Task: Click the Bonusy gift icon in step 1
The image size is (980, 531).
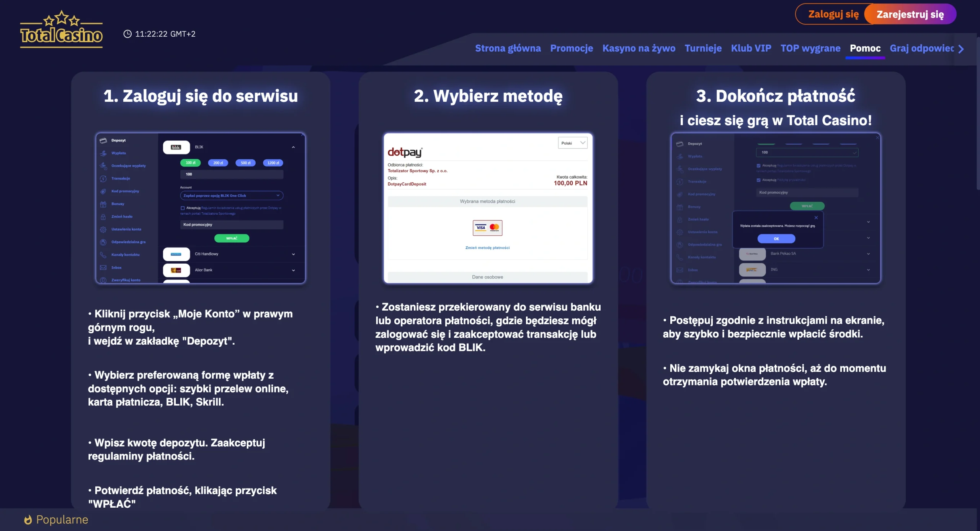Action: coord(103,204)
